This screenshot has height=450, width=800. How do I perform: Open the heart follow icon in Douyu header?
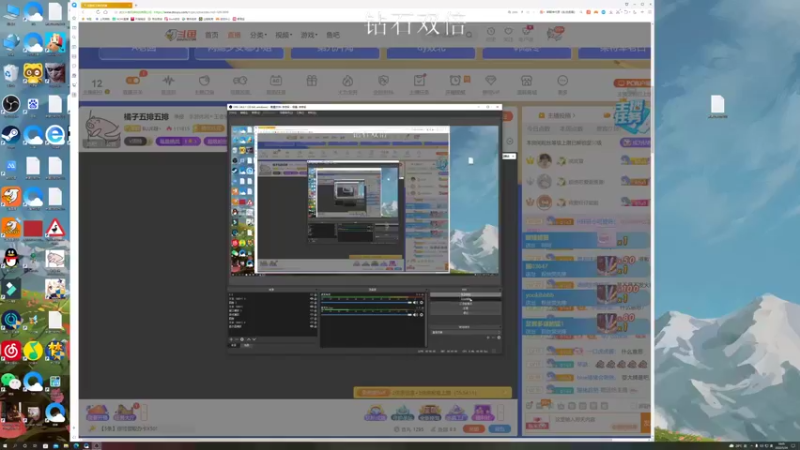coord(508,32)
